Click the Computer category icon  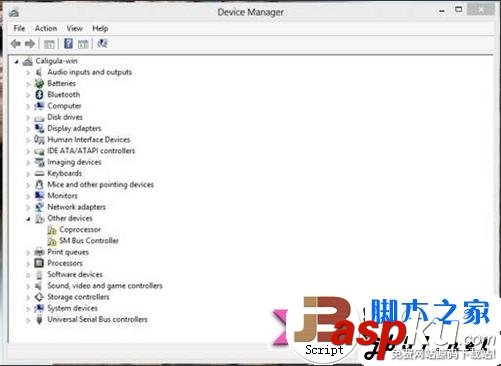(39, 106)
